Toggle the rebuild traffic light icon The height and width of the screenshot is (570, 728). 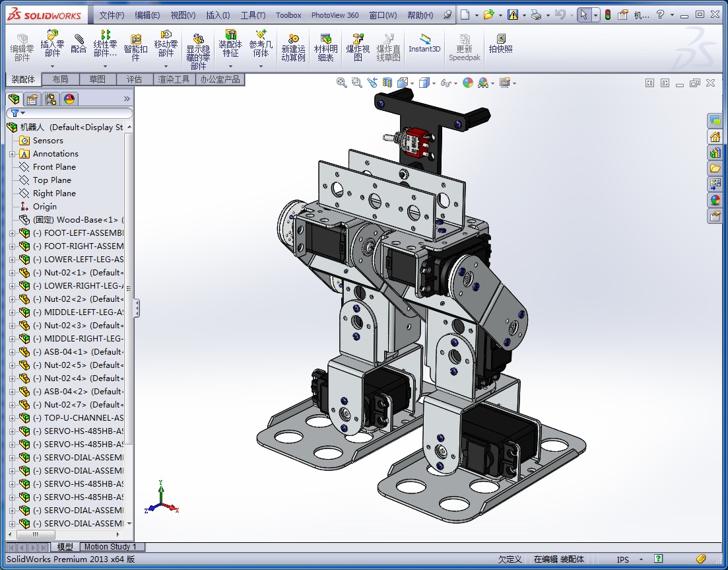[x=608, y=15]
